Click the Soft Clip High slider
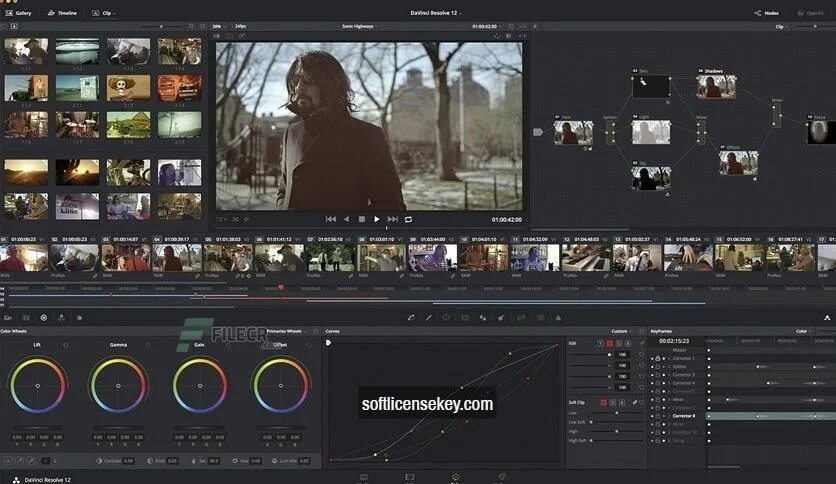 pos(617,431)
